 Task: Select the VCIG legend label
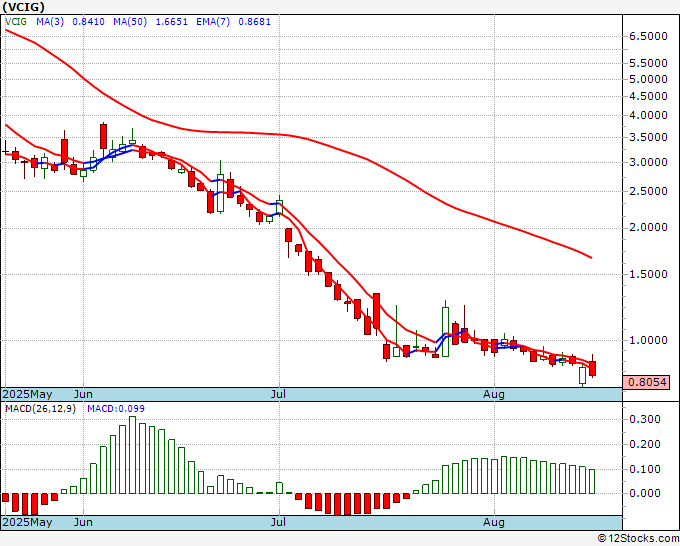pos(16,22)
